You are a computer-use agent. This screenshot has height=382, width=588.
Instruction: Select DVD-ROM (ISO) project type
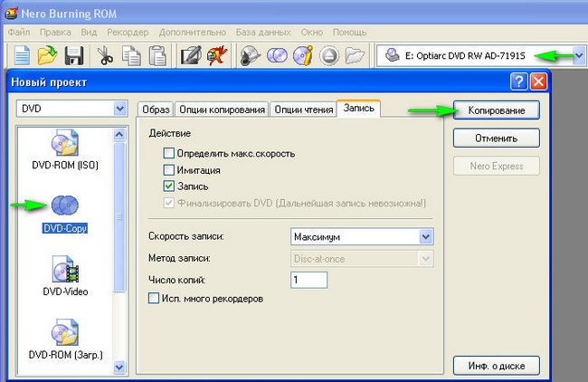click(x=65, y=149)
